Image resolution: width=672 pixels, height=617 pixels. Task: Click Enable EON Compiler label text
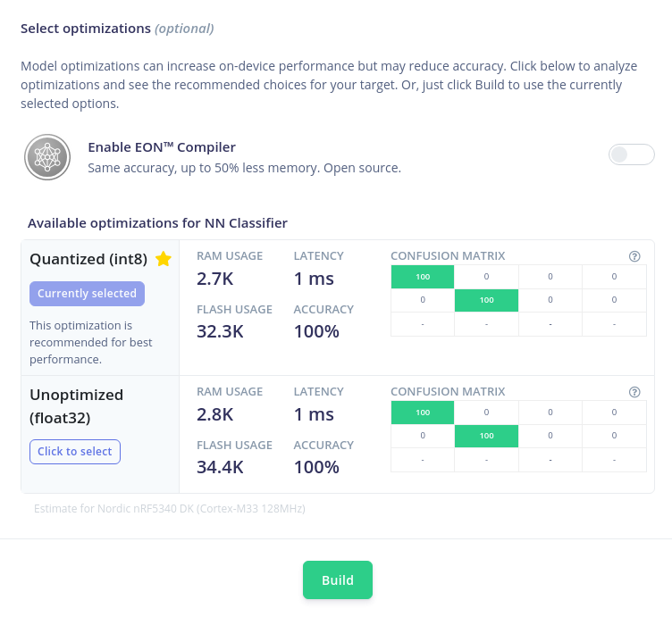pos(162,147)
